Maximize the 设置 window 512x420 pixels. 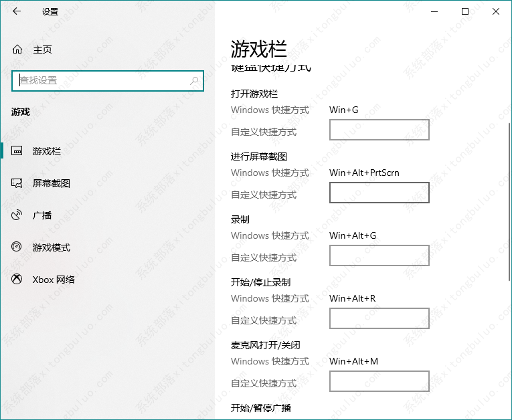click(x=465, y=11)
